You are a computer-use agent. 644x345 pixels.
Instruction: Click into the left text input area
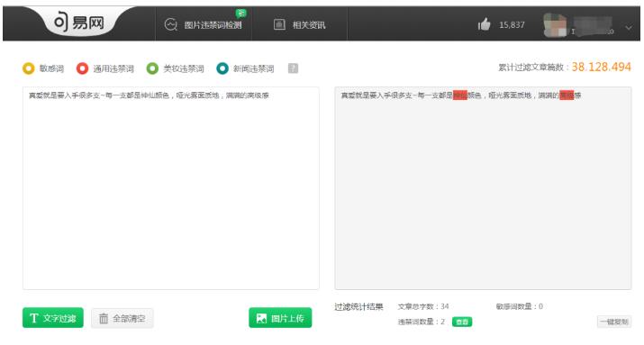tap(171, 188)
